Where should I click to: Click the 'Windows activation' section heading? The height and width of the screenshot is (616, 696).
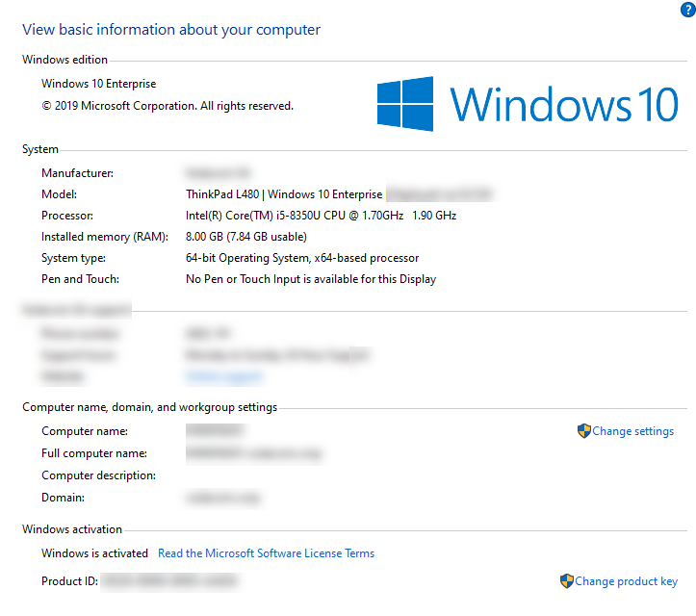tap(72, 529)
